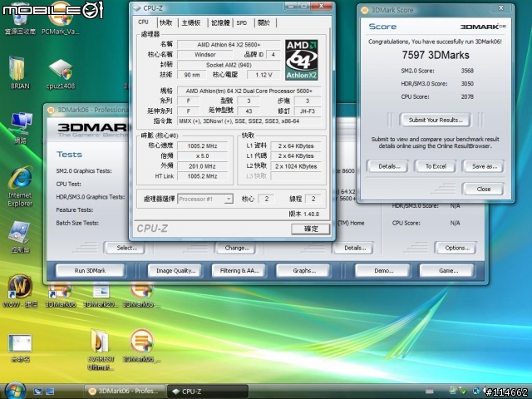
Task: Switch to the SPD tab in CPU-Z
Action: (x=242, y=22)
